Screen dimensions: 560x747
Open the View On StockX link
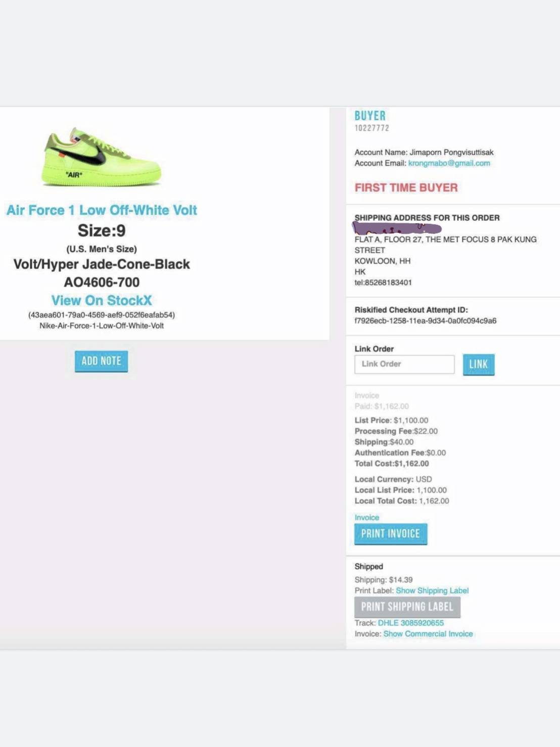[102, 300]
